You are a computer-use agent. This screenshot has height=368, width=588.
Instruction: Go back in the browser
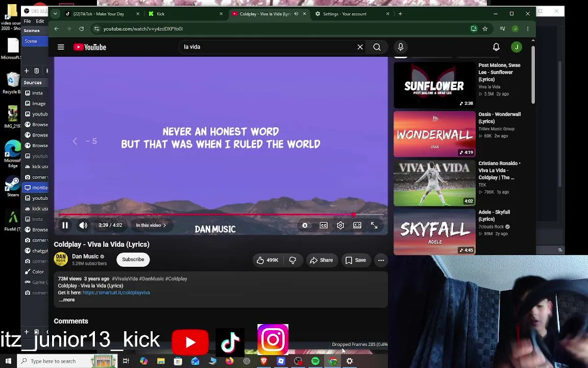[56, 29]
